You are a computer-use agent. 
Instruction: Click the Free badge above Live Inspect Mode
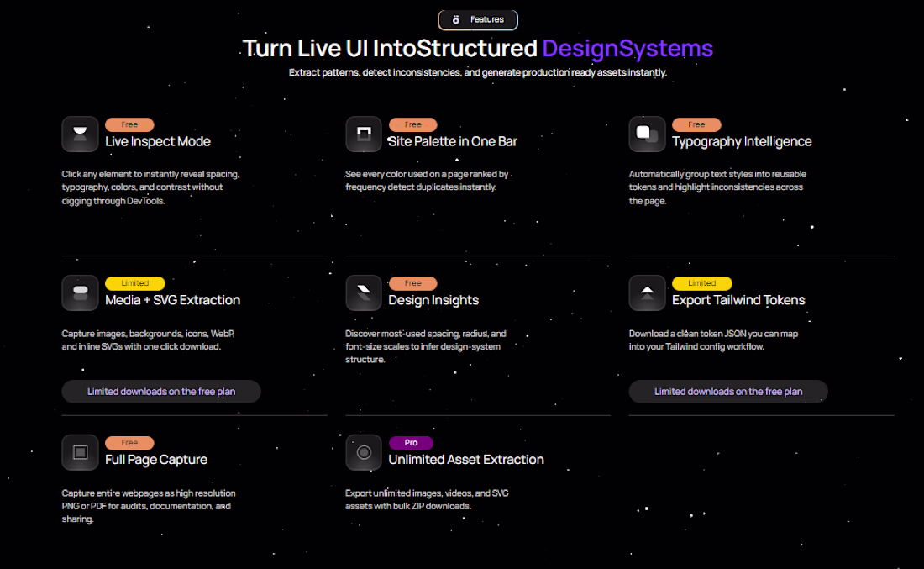coord(129,125)
